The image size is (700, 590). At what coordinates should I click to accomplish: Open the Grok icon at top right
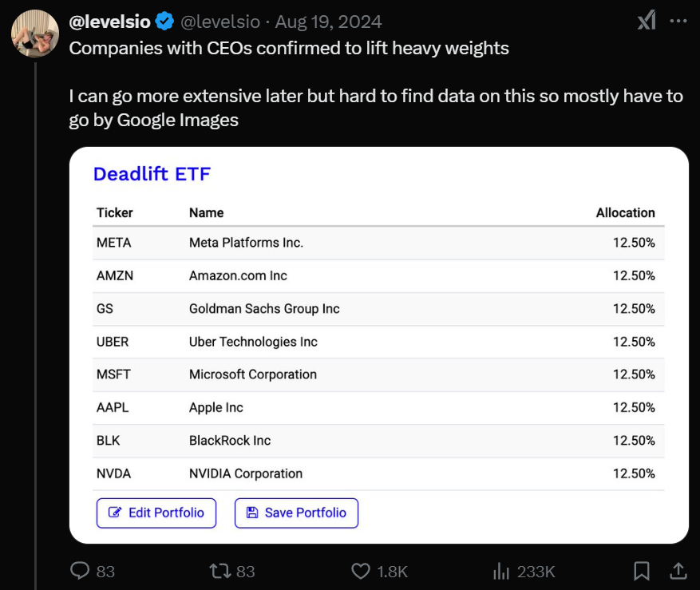[x=647, y=22]
